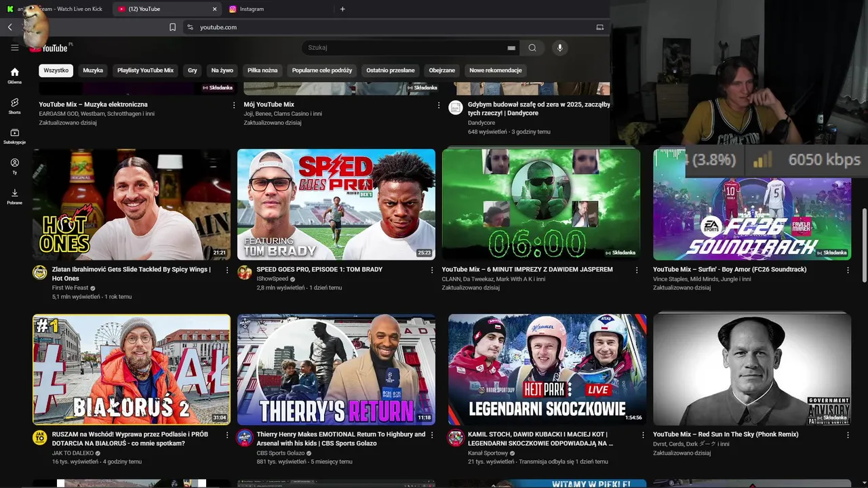This screenshot has height=488, width=868.
Task: Open options menu for Zlatan Ibrahimović video
Action: pos(227,270)
